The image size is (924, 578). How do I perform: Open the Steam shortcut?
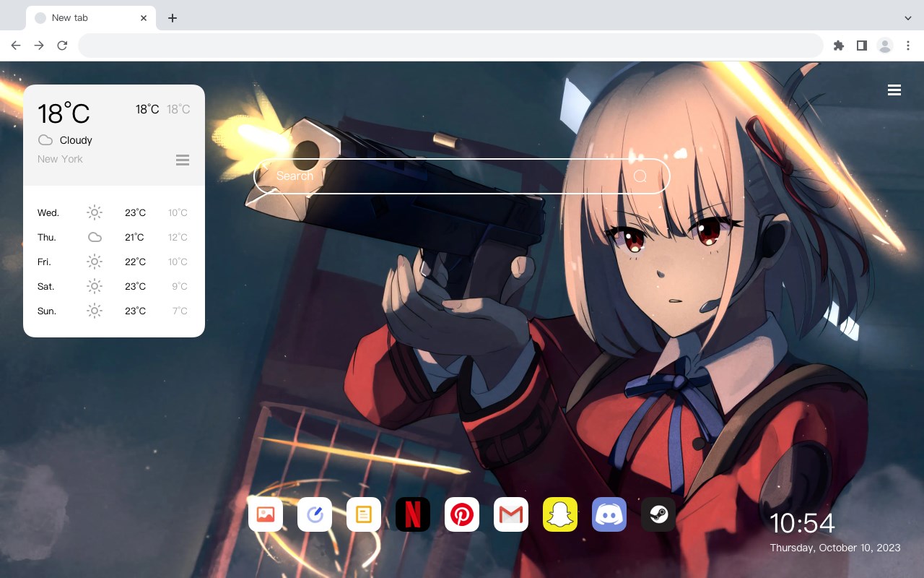coord(658,514)
